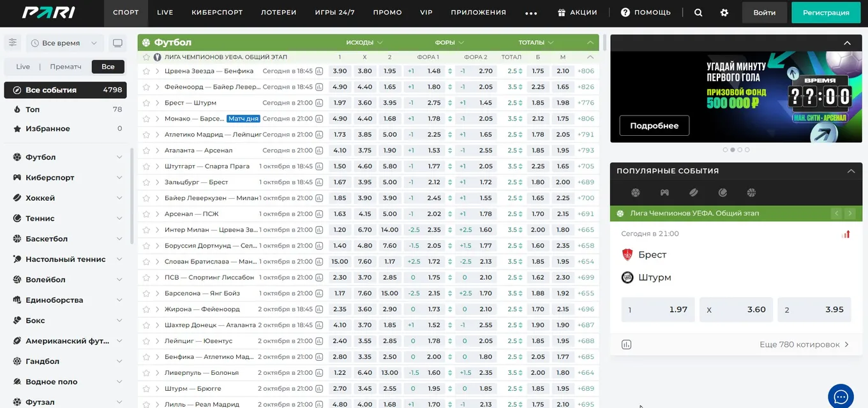Screen dimensions: 868x408
Task: Open stats icon in popular event card footer
Action: click(626, 344)
